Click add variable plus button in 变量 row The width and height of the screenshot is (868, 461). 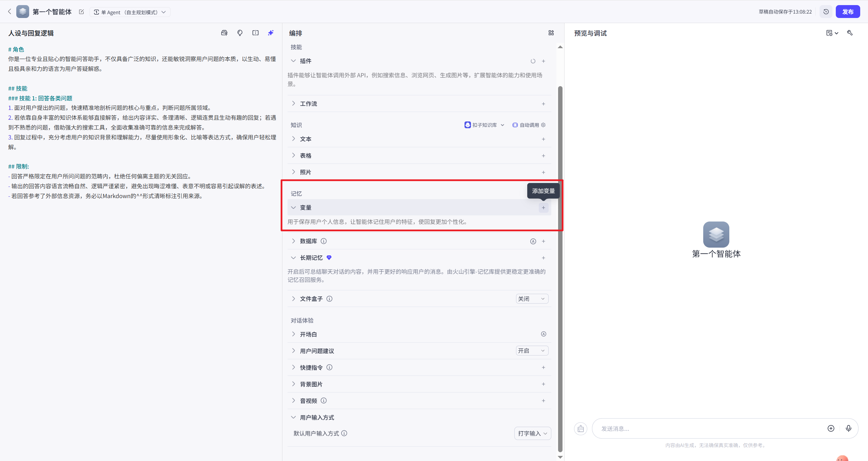543,207
